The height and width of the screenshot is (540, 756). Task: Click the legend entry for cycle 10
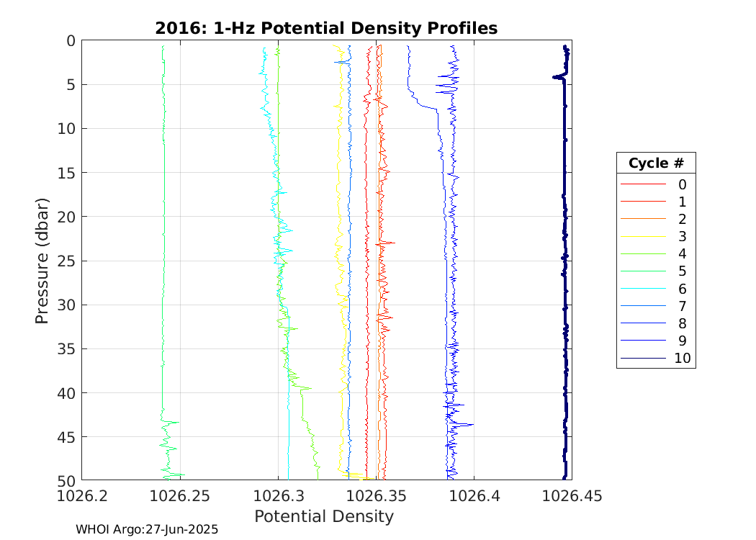tap(656, 359)
